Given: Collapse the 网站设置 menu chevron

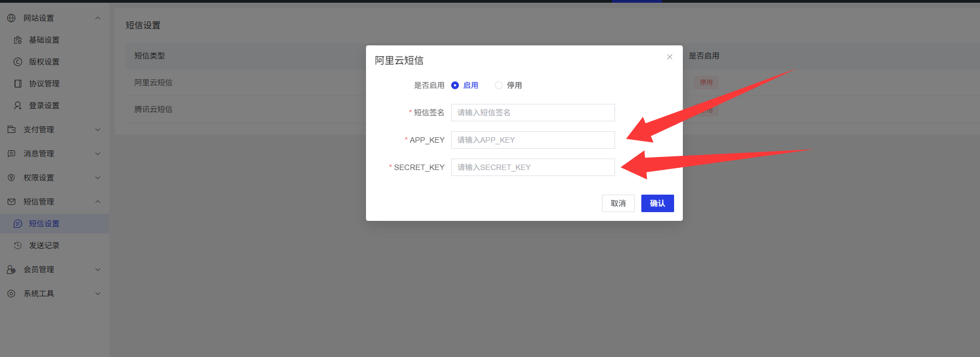Looking at the screenshot, I should (x=98, y=18).
